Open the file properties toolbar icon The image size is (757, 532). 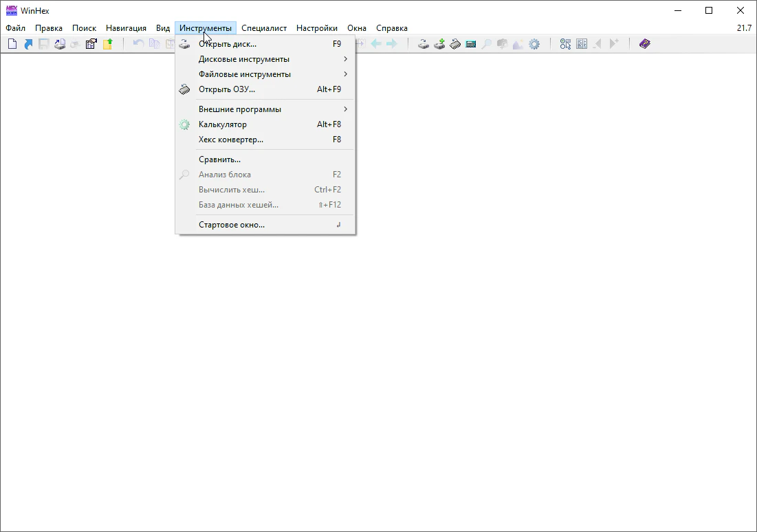(x=91, y=44)
